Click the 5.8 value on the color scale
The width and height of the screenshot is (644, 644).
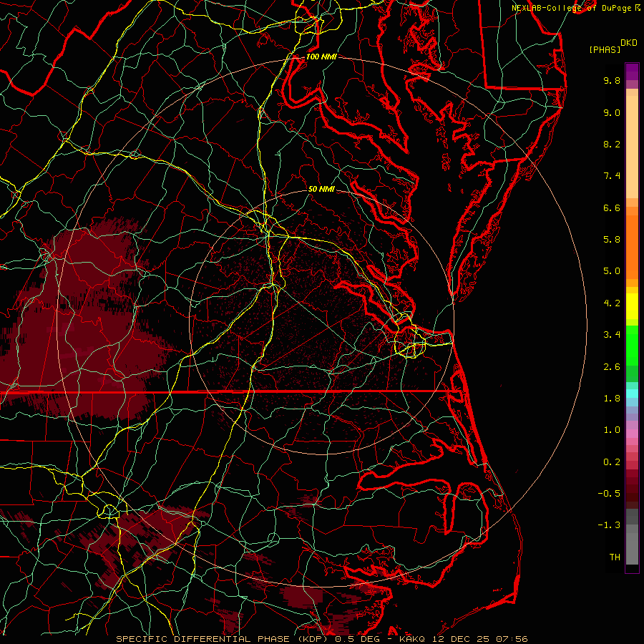click(612, 240)
